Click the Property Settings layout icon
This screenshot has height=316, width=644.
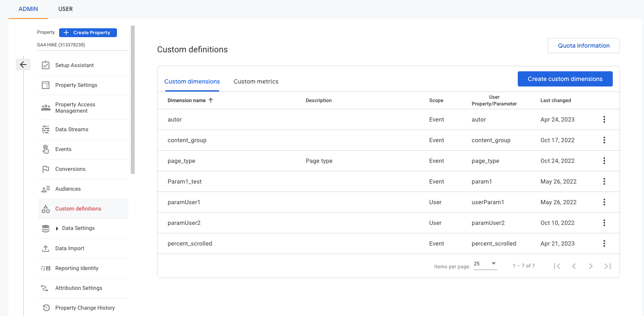pos(46,85)
